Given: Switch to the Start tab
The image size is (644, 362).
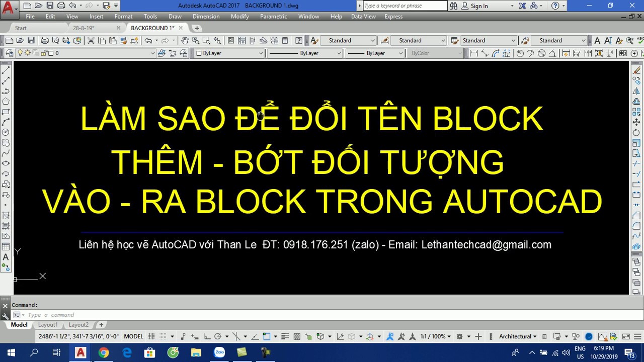Looking at the screenshot, I should click(x=21, y=28).
